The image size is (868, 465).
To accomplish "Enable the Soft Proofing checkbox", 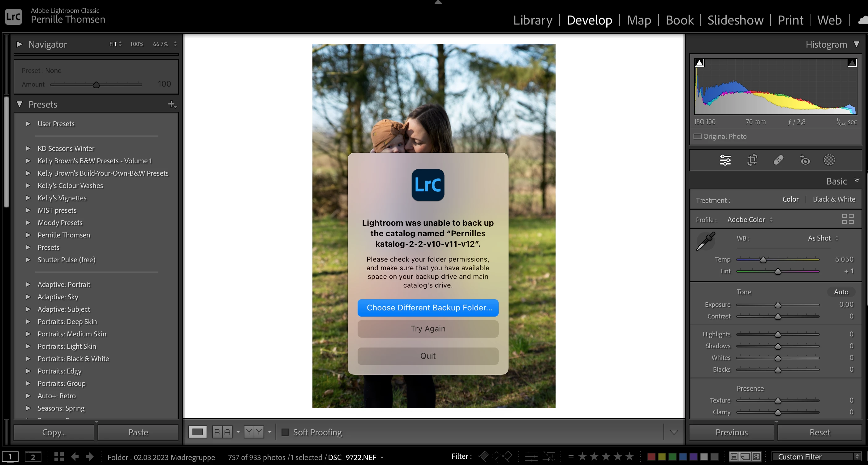I will tap(285, 432).
